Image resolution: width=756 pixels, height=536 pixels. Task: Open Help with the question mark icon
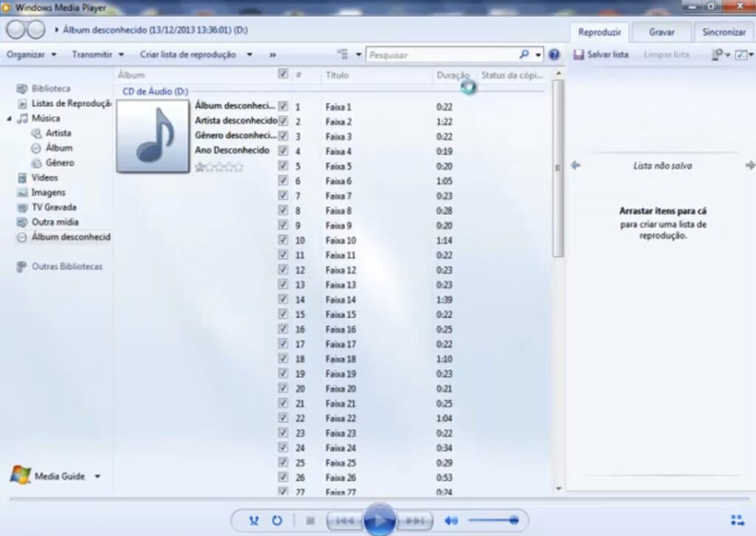pyautogui.click(x=554, y=55)
